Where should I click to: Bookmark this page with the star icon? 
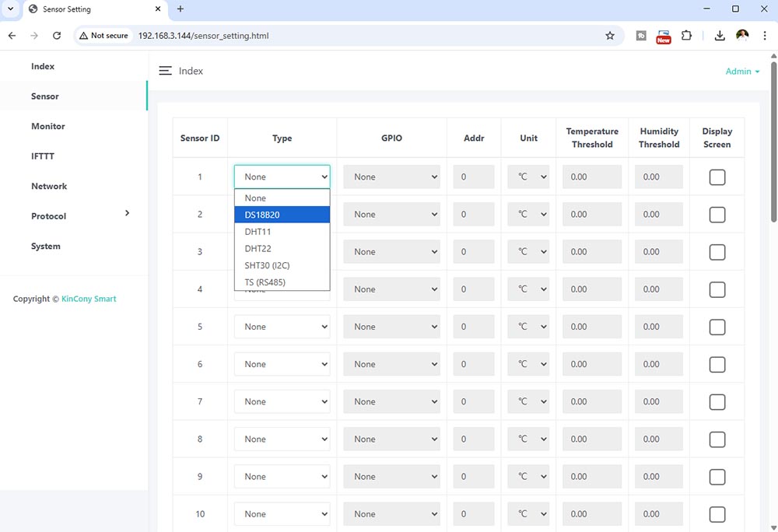point(610,36)
